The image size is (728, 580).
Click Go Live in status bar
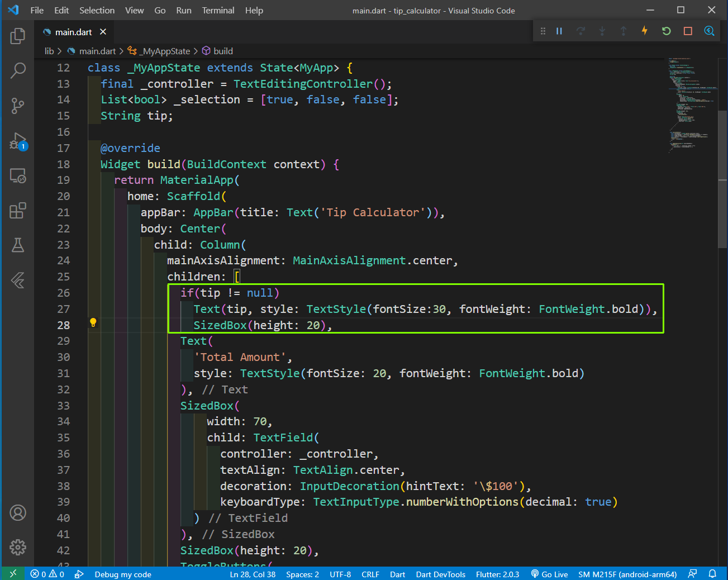click(x=549, y=574)
